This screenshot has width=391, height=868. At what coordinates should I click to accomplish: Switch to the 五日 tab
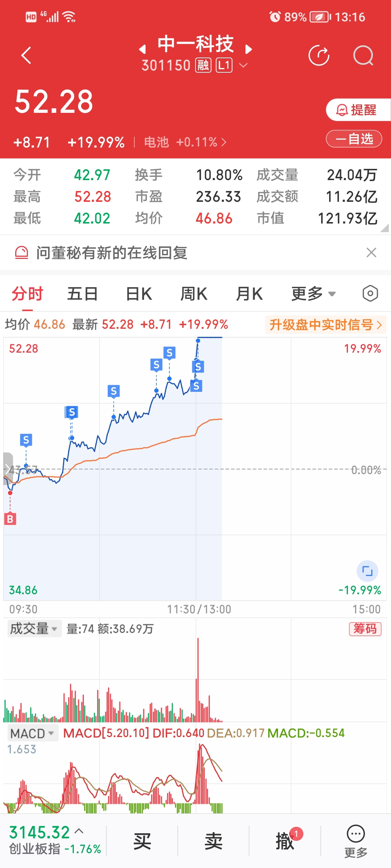tap(83, 293)
